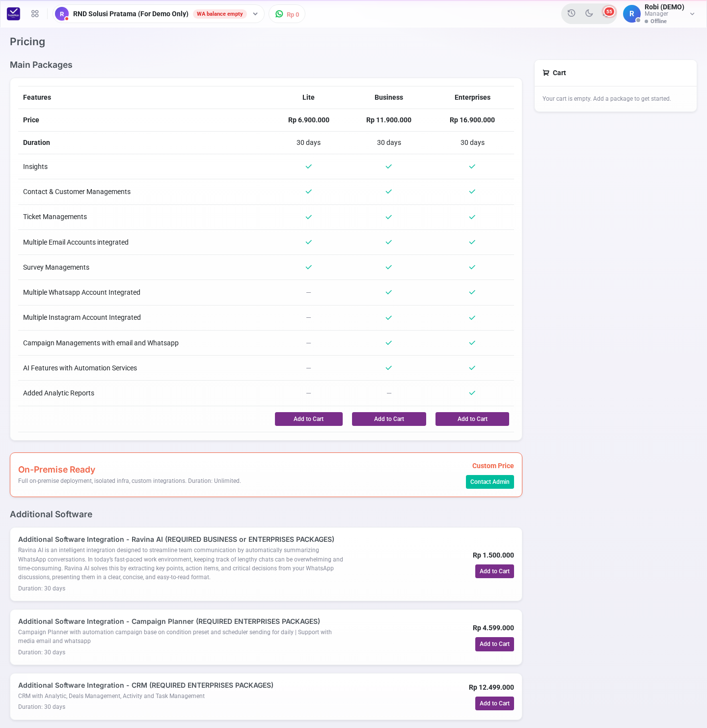Add CRM integration to cart
The width and height of the screenshot is (707, 728).
(x=494, y=703)
